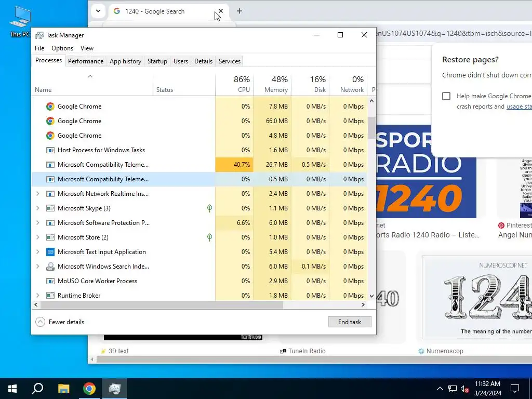Expand the Runtime Broker row
532x399 pixels.
point(37,296)
